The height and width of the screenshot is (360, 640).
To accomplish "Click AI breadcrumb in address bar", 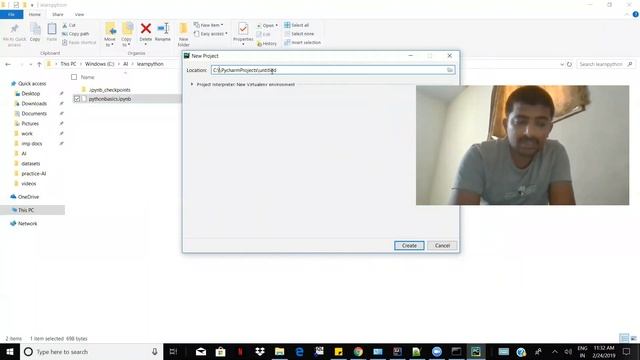I will click(126, 64).
